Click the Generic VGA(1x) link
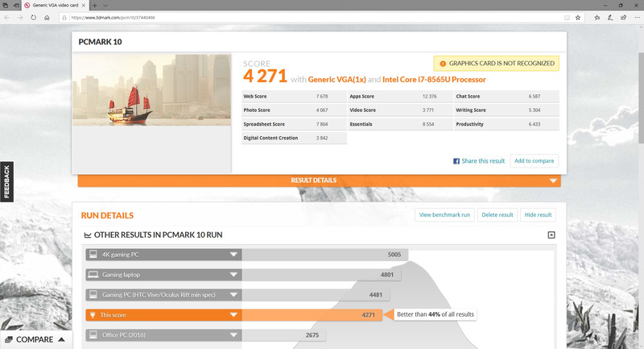Image resolution: width=644 pixels, height=349 pixels. 336,79
